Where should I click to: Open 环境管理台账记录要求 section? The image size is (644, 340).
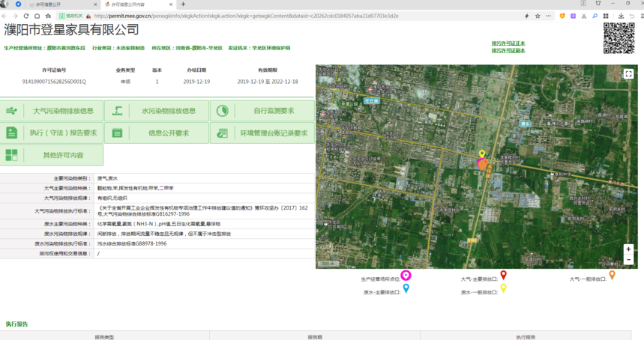point(262,133)
